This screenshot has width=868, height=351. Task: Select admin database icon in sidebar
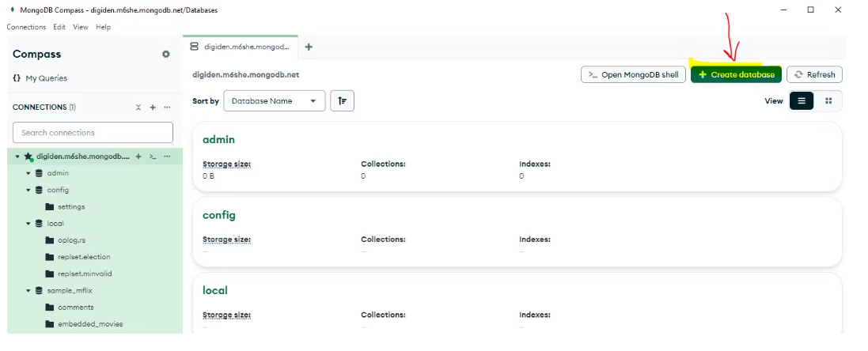[x=39, y=173]
